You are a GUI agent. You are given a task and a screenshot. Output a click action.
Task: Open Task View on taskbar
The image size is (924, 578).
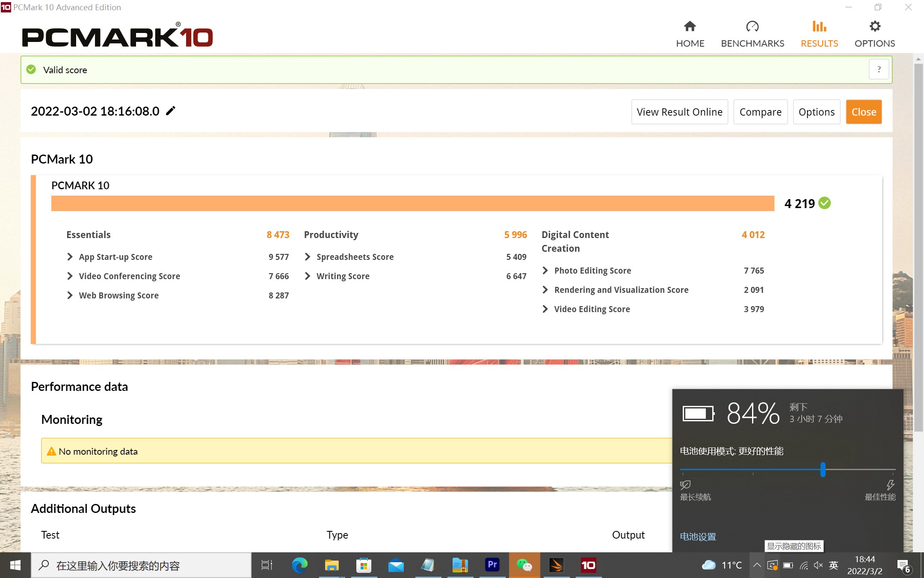click(267, 565)
